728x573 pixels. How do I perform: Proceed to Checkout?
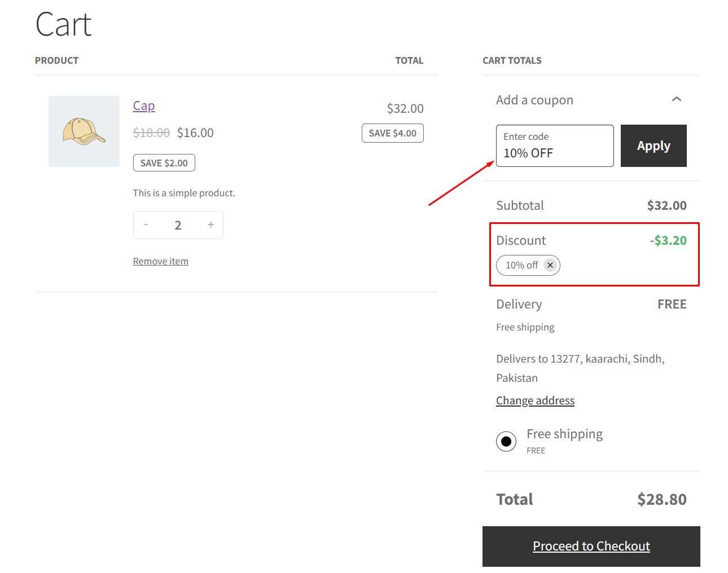(591, 546)
